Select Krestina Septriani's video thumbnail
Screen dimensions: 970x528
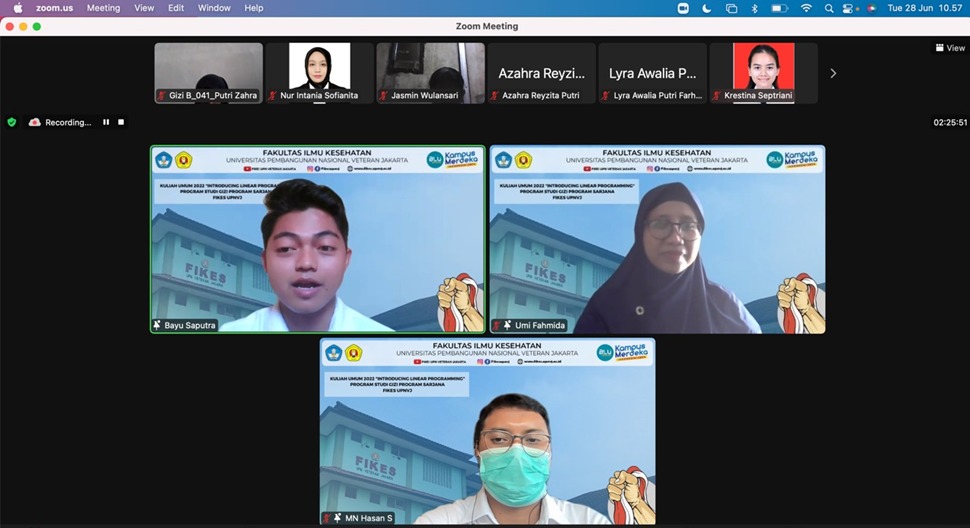click(763, 73)
